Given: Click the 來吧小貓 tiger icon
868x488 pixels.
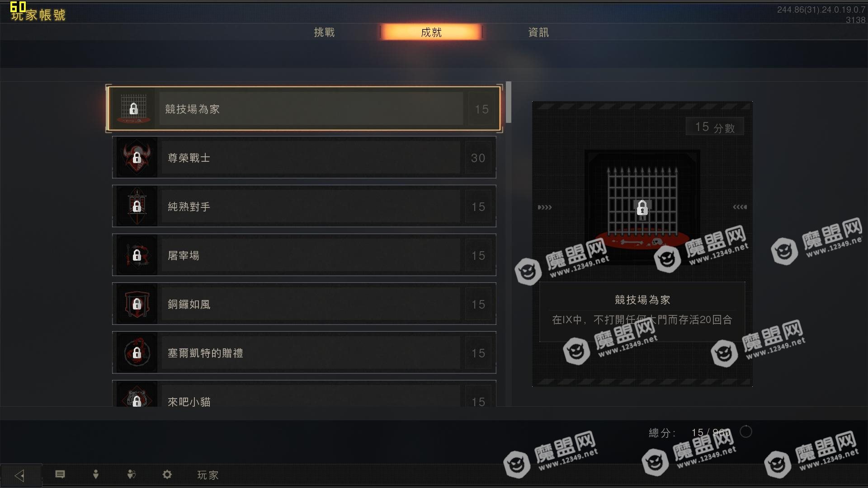Looking at the screenshot, I should (x=137, y=395).
